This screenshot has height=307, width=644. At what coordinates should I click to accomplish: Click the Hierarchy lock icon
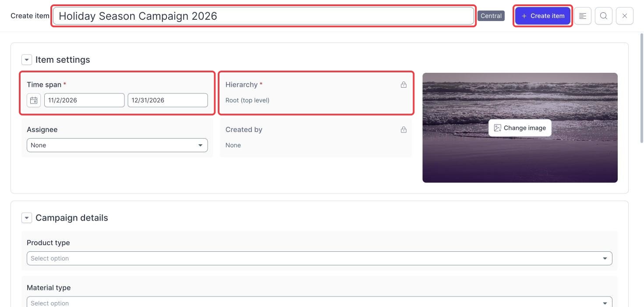tap(403, 85)
